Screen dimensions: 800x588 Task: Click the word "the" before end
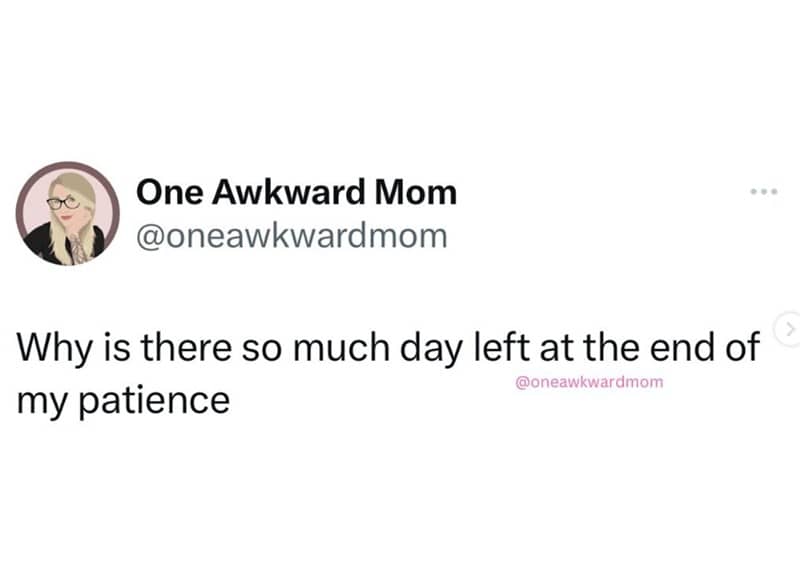pos(600,349)
